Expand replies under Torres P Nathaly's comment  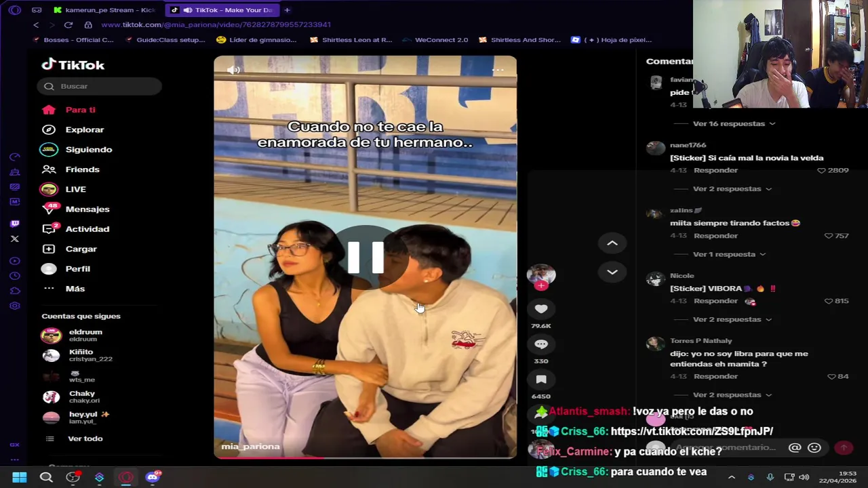click(732, 394)
